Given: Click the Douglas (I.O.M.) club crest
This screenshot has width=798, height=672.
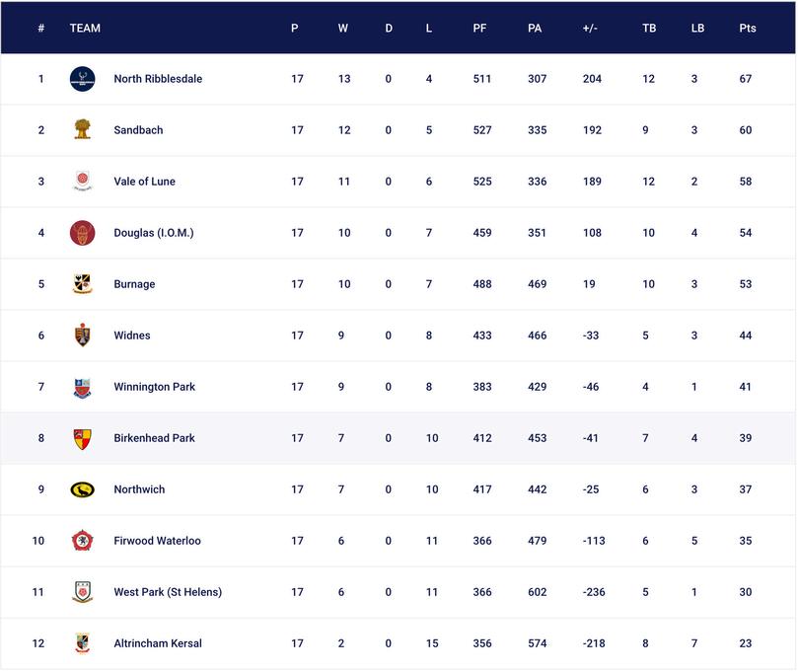Looking at the screenshot, I should point(83,233).
